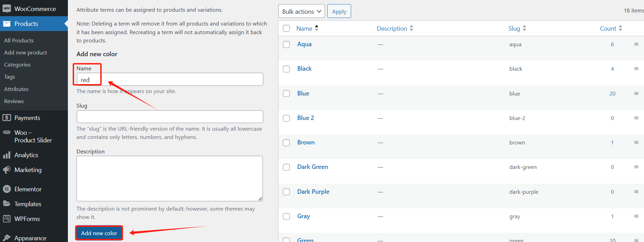Sort terms by Name column arrows

point(316,28)
